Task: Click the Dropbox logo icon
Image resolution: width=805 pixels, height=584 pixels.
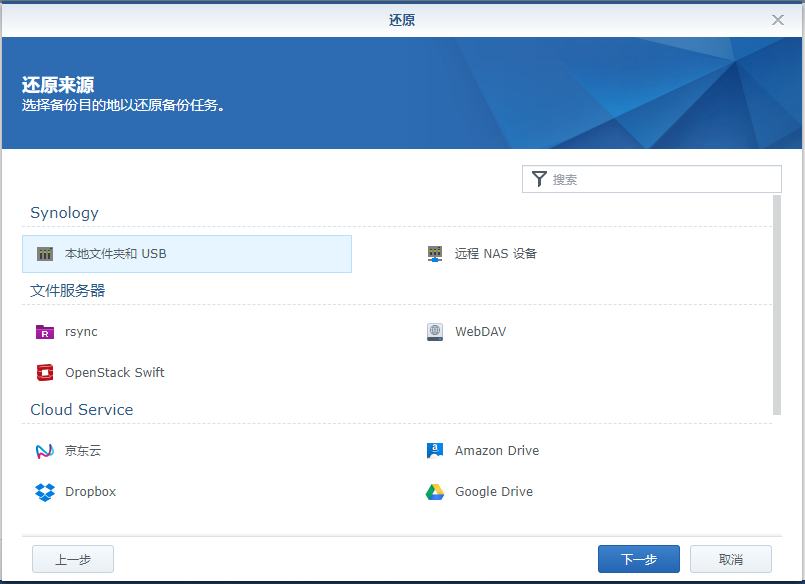Action: 45,492
